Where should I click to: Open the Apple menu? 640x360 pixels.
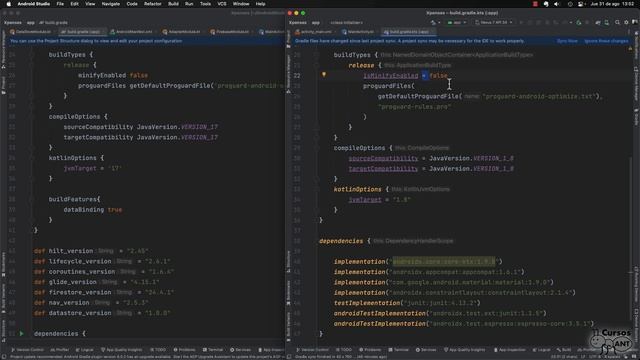[x=9, y=4]
